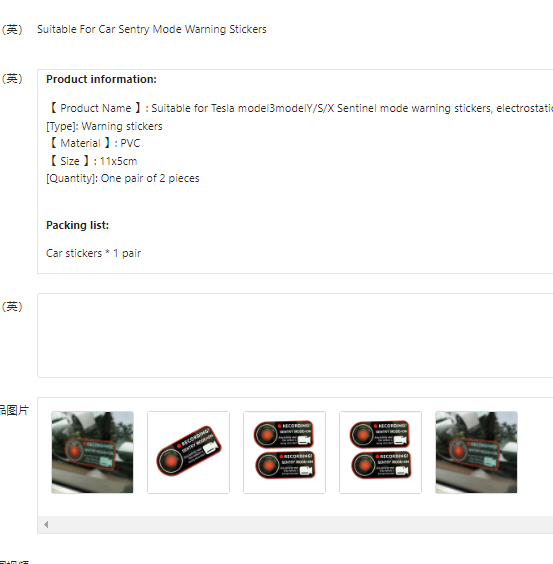Click the empty English text area
Image resolution: width=553 pixels, height=564 pixels.
295,335
